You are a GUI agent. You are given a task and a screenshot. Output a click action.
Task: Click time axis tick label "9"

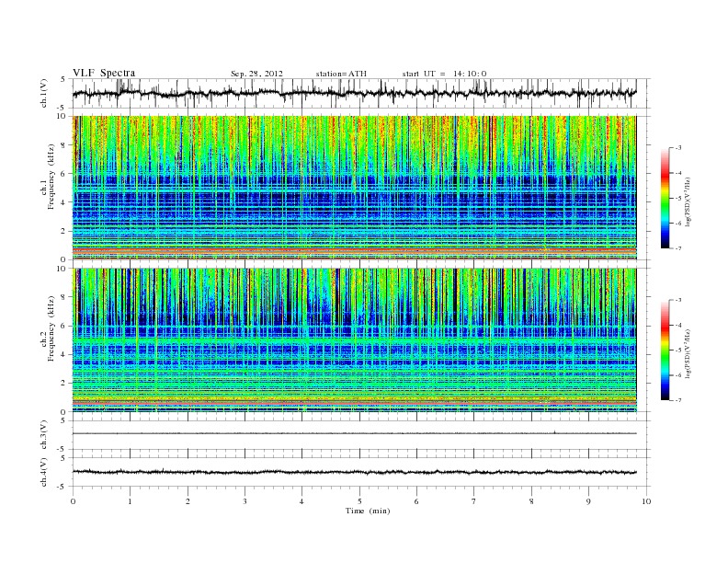[588, 501]
